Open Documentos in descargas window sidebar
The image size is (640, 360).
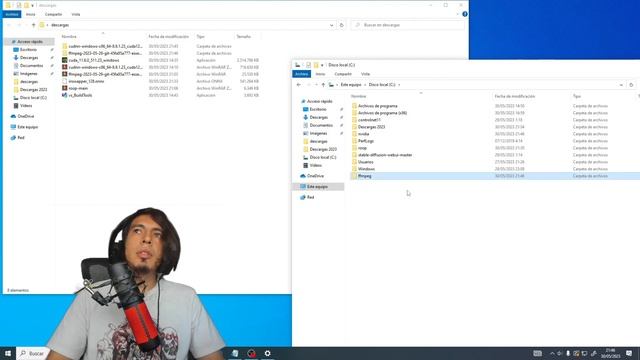click(31, 66)
